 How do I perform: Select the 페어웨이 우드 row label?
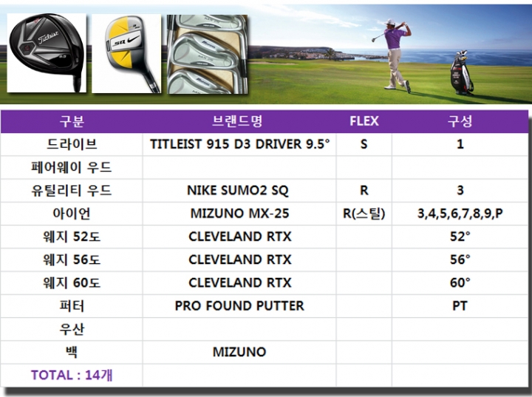point(71,167)
